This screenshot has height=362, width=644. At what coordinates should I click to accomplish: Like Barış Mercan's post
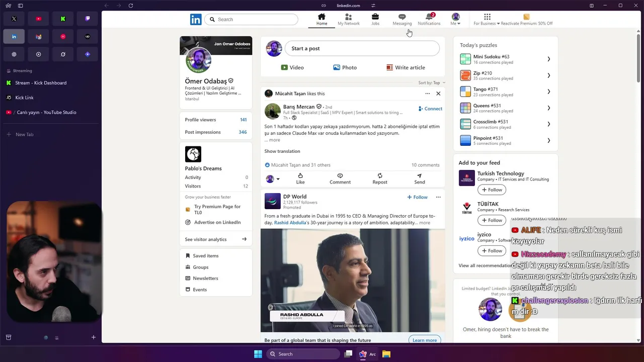(300, 178)
